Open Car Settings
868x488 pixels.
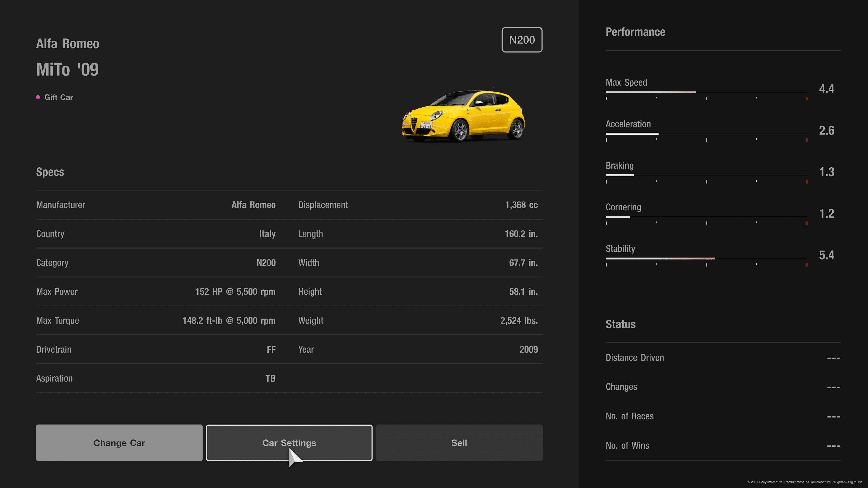[289, 443]
